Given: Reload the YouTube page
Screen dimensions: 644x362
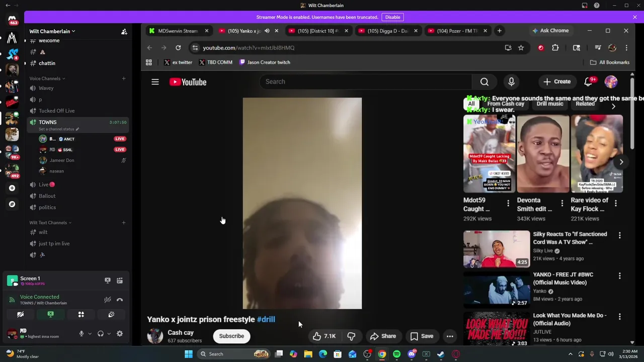Looking at the screenshot, I should pos(178,48).
